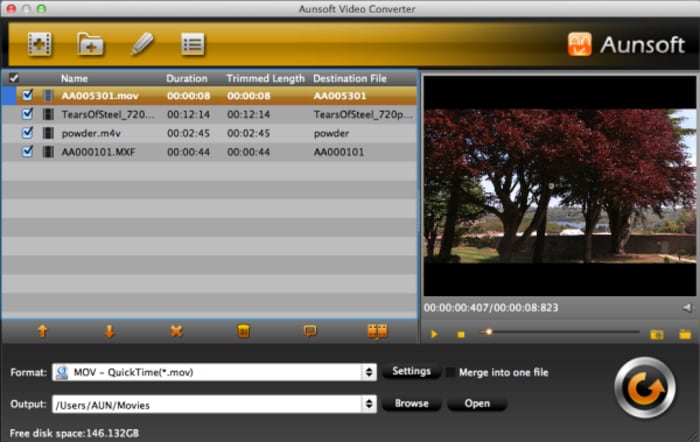700x442 pixels.
Task: Click the video preview thumbnail
Action: pos(559,186)
